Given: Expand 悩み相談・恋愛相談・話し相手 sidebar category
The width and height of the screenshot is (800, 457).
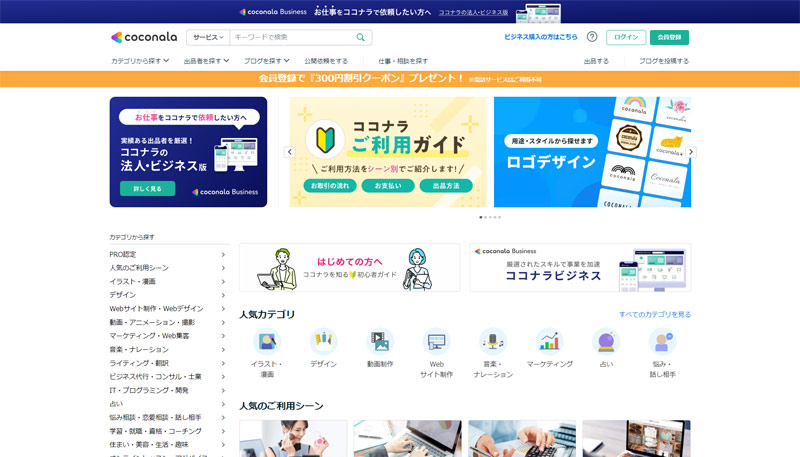Looking at the screenshot, I should 168,417.
